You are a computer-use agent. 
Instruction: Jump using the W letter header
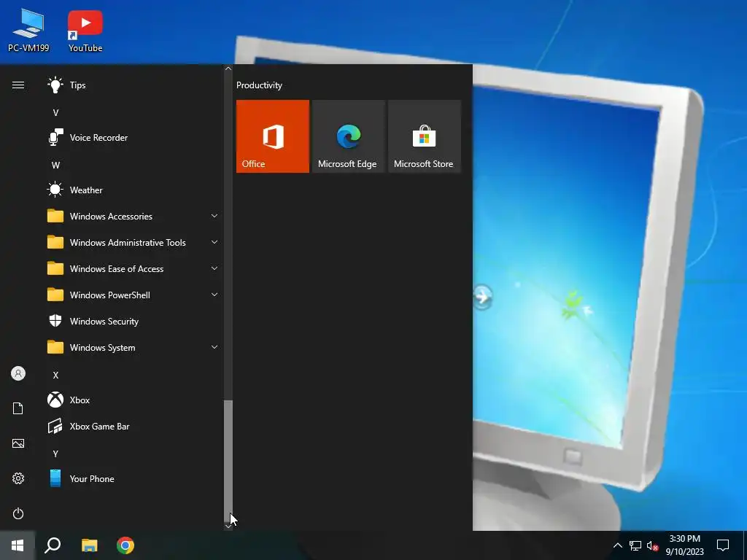(x=55, y=166)
